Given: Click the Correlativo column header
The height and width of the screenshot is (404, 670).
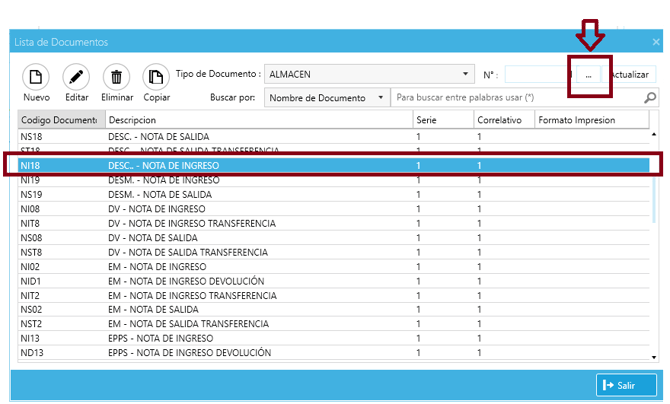Looking at the screenshot, I should coord(503,120).
